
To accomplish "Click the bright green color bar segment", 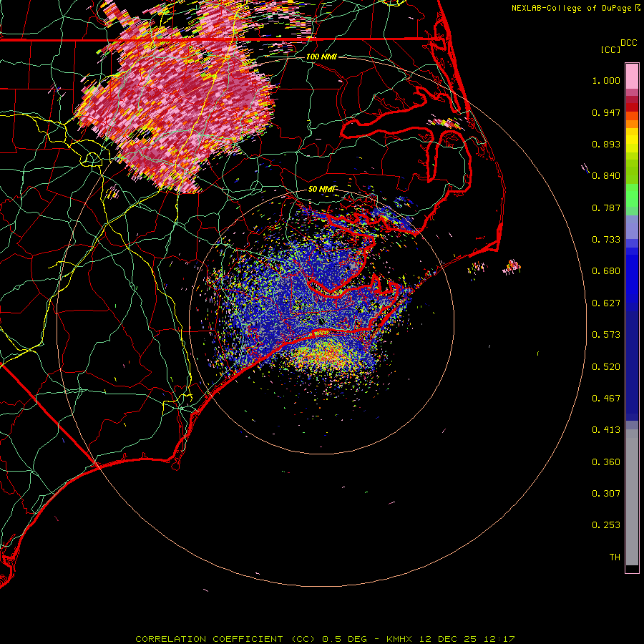I will pyautogui.click(x=632, y=195).
